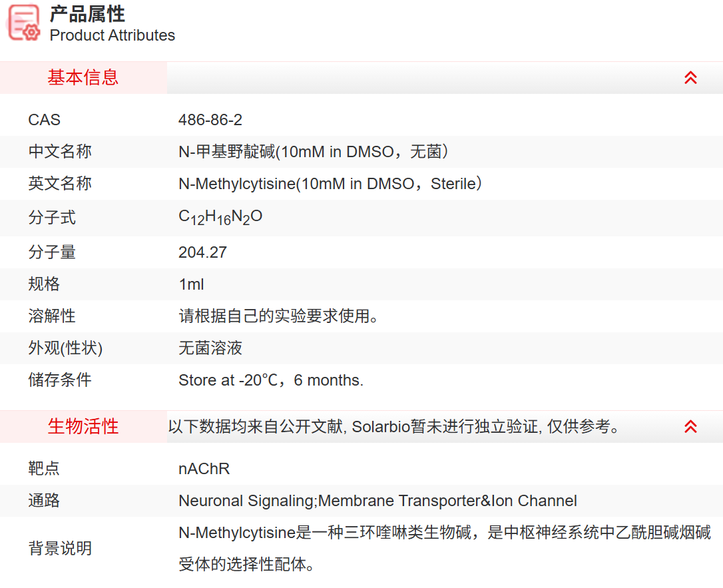Click the nAChR target value

204,469
